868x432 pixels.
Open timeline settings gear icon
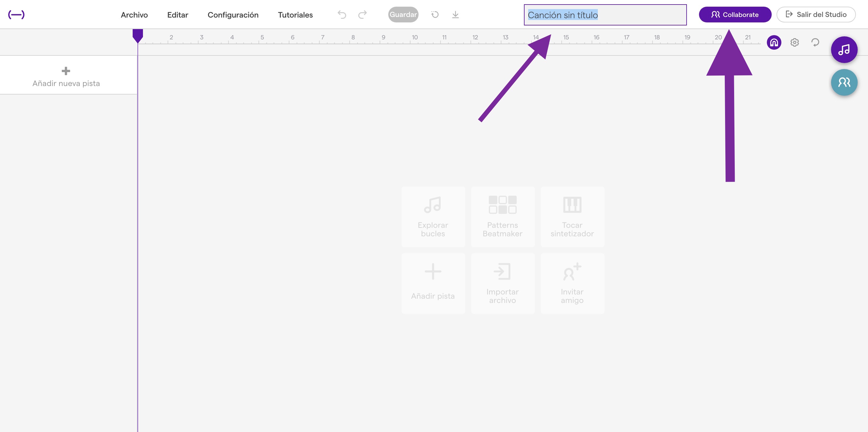(794, 42)
